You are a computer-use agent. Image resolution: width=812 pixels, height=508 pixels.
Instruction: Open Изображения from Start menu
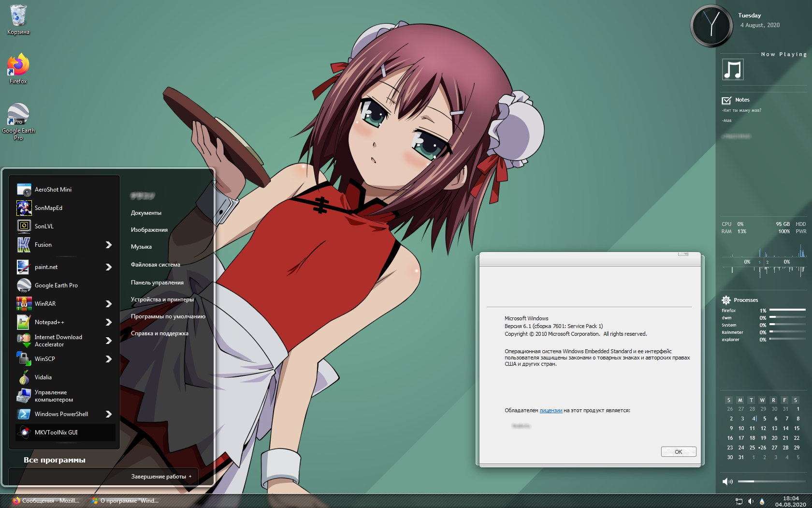[149, 230]
